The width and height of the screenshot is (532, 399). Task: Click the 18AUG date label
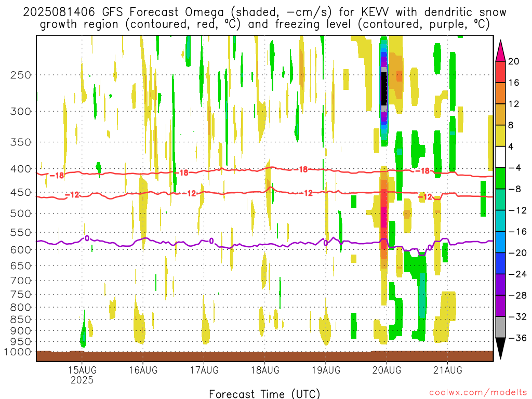point(265,370)
